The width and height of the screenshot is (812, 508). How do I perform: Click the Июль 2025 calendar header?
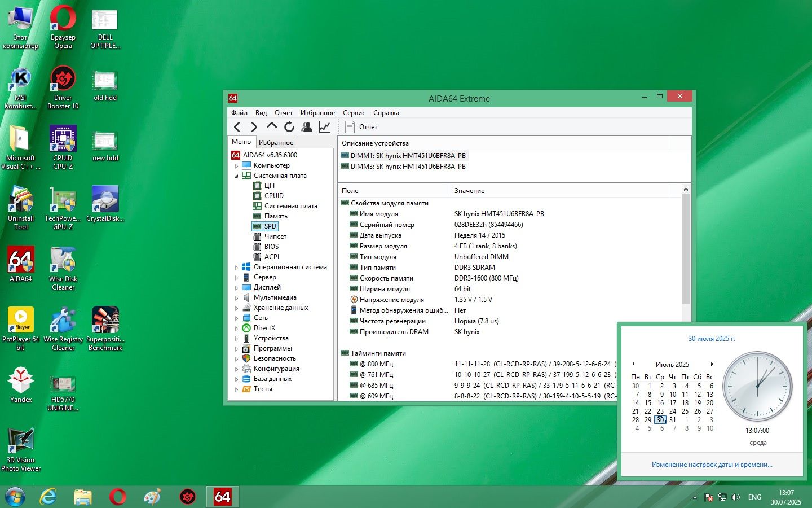point(672,365)
